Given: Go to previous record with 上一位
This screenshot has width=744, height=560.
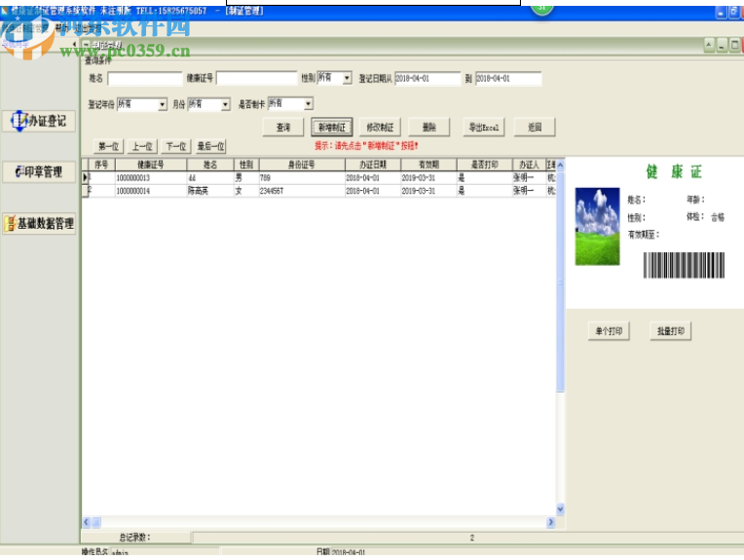Looking at the screenshot, I should point(142,146).
